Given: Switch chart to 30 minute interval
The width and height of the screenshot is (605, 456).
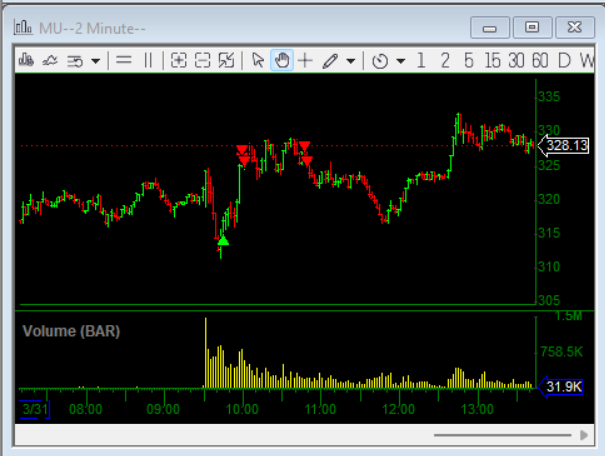Looking at the screenshot, I should point(516,61).
